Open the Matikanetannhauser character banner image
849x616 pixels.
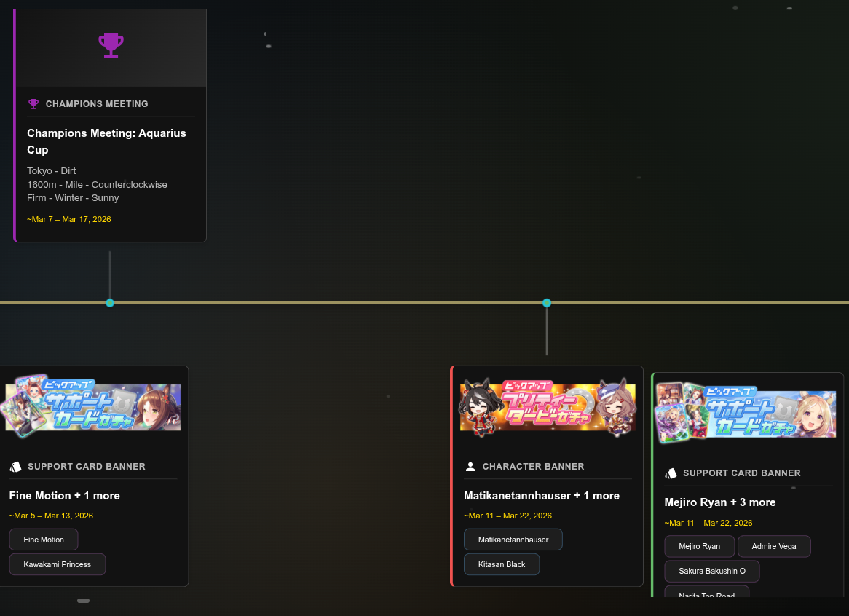(x=548, y=407)
